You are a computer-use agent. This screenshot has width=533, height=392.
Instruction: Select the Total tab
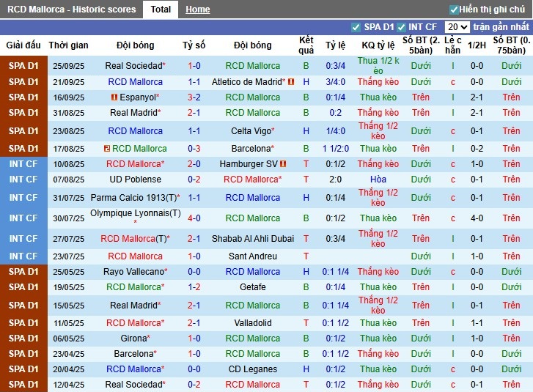[x=161, y=10]
